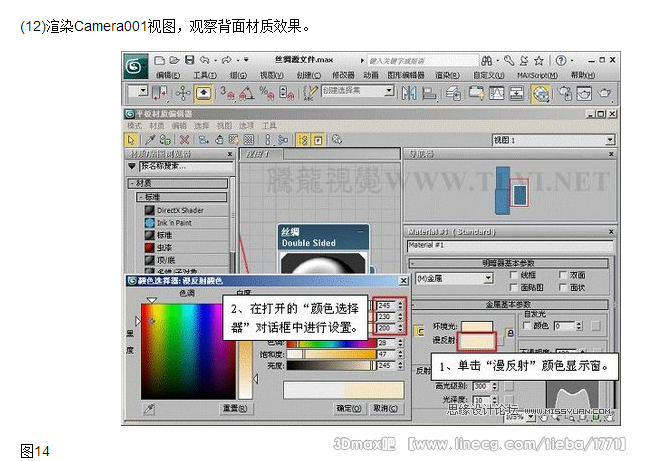Open the 渲染(R) menu
The height and width of the screenshot is (461, 655).
click(447, 75)
